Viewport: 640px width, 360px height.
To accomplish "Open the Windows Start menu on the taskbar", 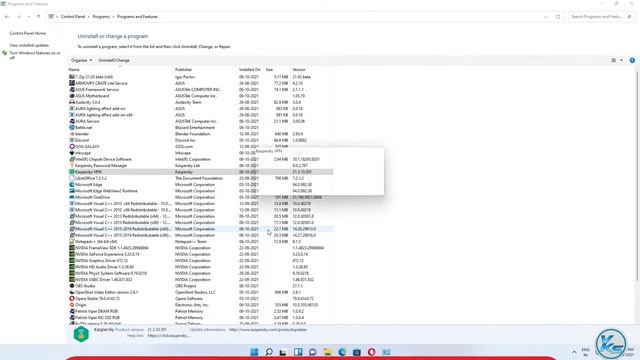I will point(254,352).
